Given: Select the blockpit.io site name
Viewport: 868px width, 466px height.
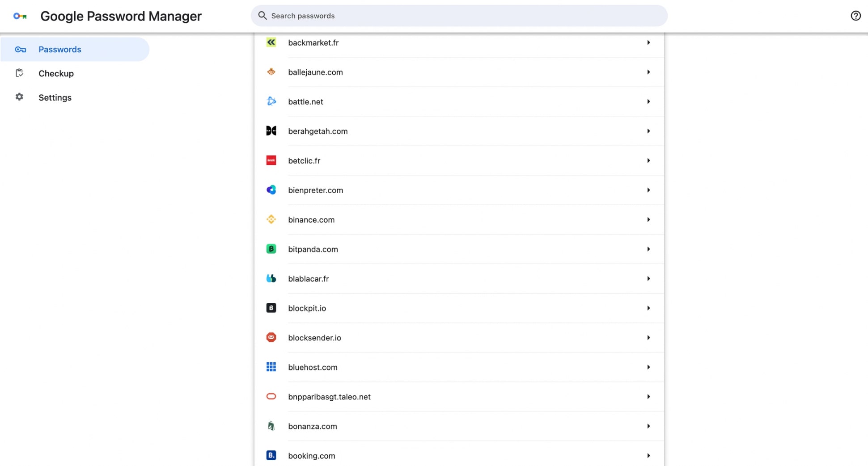Looking at the screenshot, I should click(x=307, y=308).
